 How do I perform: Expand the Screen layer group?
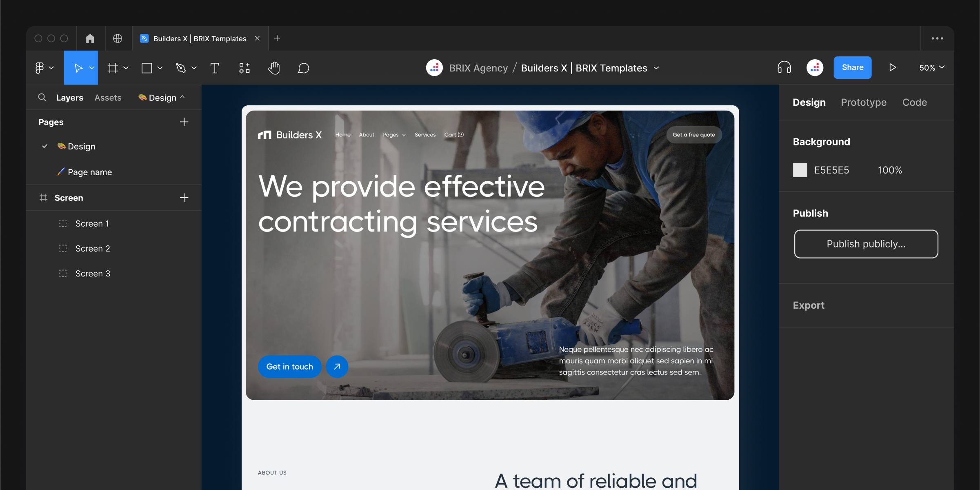tap(43, 198)
